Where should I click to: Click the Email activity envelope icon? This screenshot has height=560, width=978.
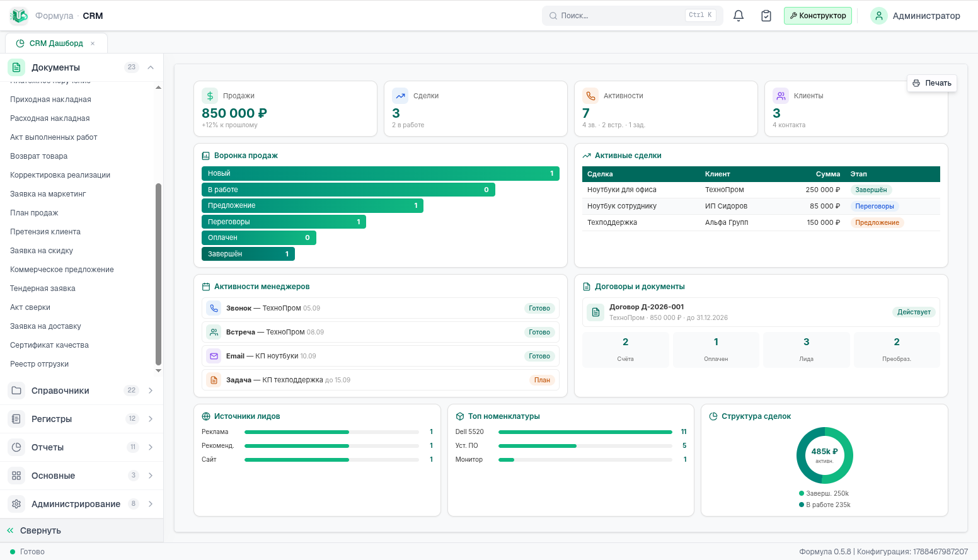(214, 356)
